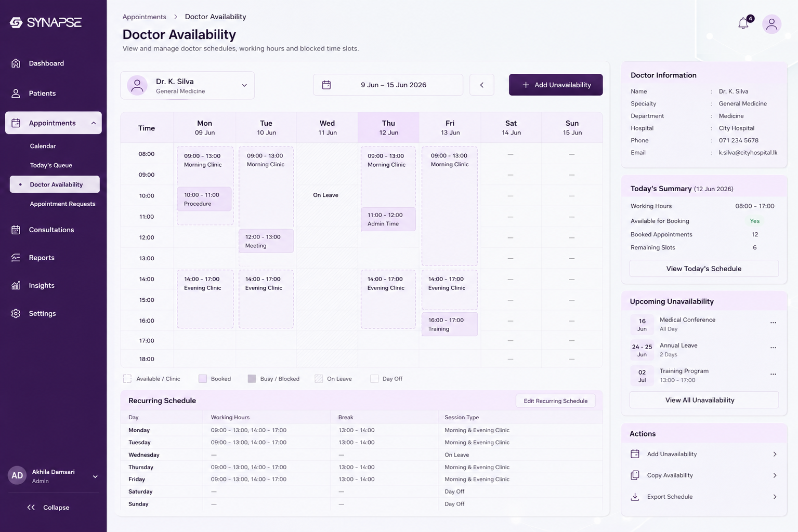
Task: Open Appointment Requests submenu item
Action: [x=62, y=204]
